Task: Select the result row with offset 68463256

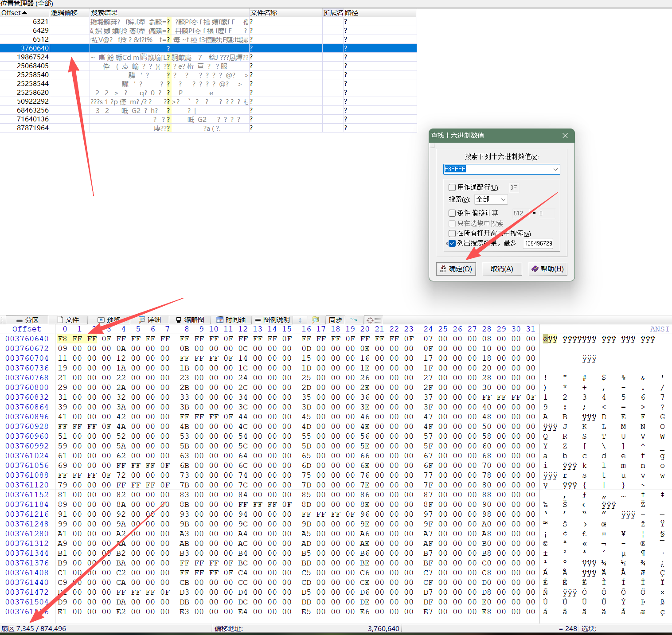Action: [x=208, y=110]
